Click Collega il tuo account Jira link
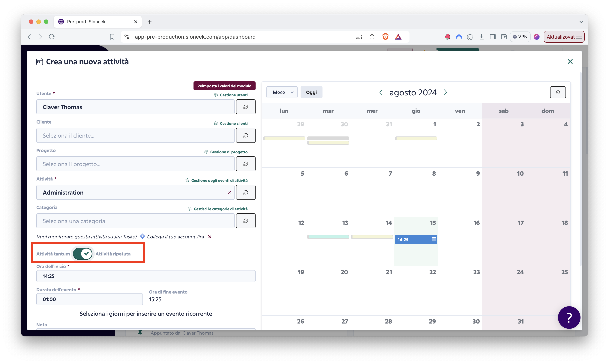The image size is (609, 364). click(x=175, y=237)
